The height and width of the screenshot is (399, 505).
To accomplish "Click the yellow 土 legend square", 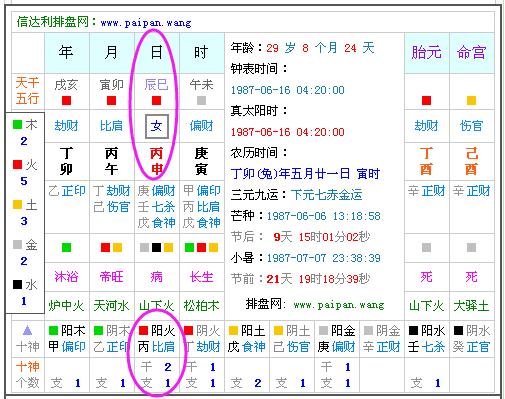I will click(x=17, y=204).
